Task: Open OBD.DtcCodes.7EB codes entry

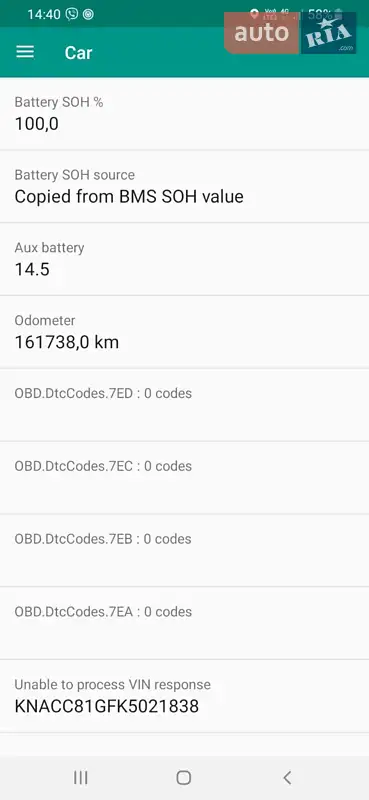Action: click(184, 551)
